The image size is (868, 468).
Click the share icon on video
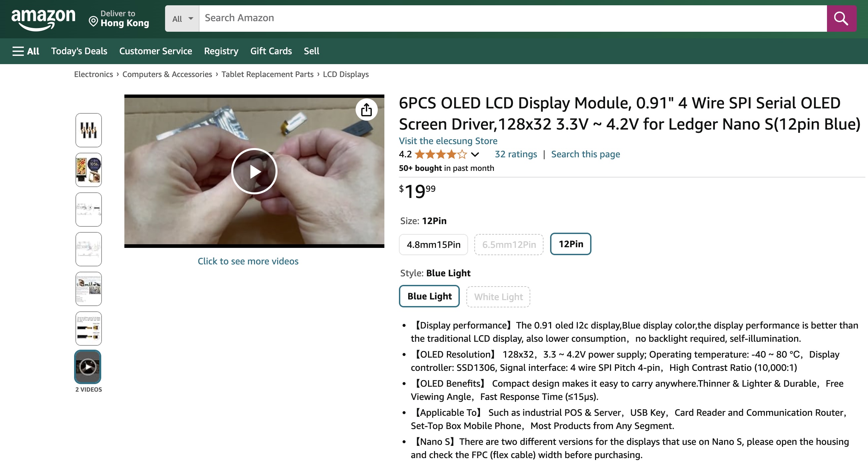coord(366,110)
